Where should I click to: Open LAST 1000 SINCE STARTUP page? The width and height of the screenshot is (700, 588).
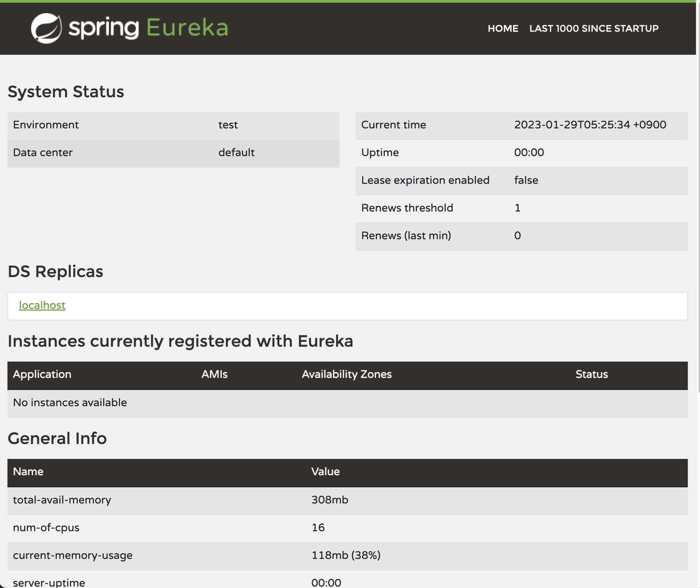tap(594, 28)
